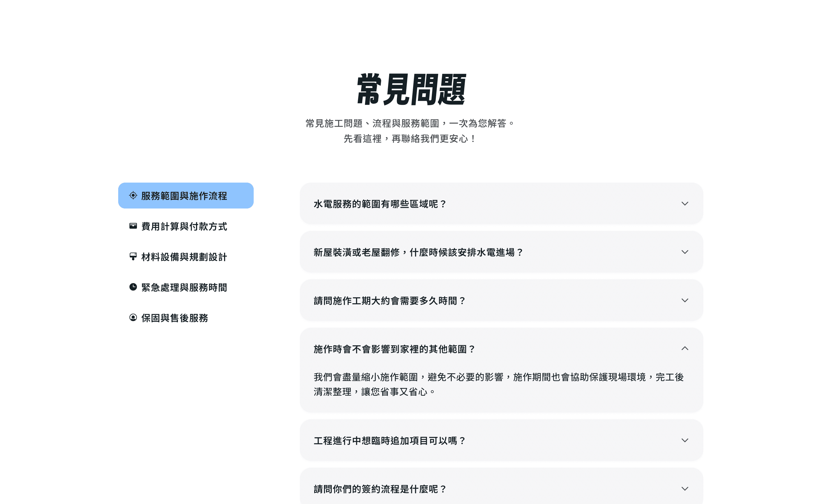The height and width of the screenshot is (504, 821).
Task: Click the question 工程進行中想臨時追加項目可以嗎？
Action: click(x=389, y=440)
